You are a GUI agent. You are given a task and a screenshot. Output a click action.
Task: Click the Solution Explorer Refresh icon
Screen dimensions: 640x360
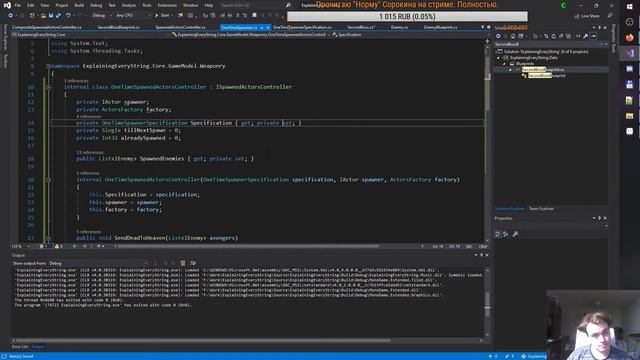tap(553, 36)
